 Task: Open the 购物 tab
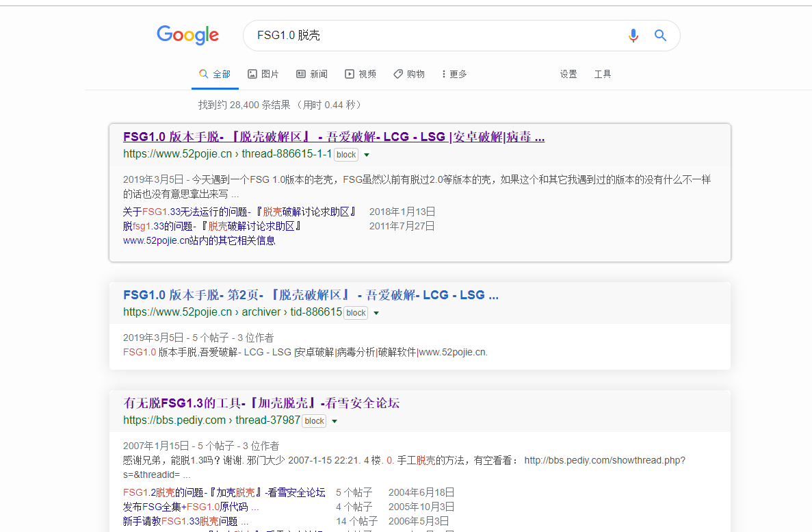[409, 74]
